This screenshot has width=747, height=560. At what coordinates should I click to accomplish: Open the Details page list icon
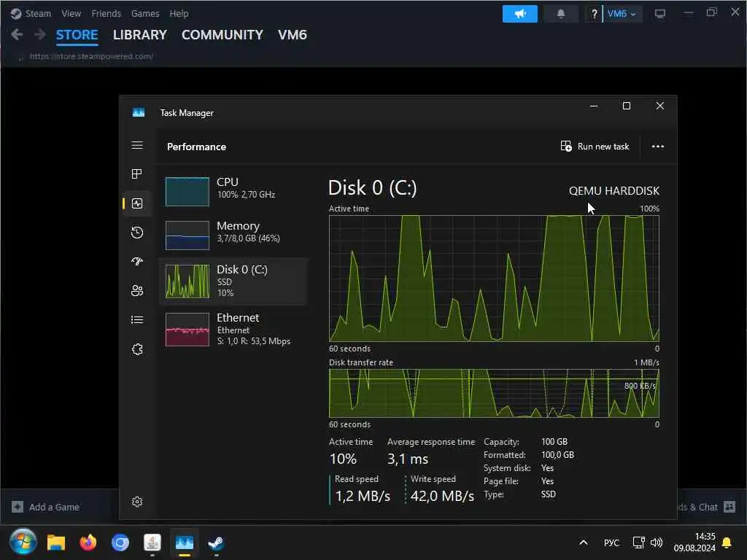137,320
